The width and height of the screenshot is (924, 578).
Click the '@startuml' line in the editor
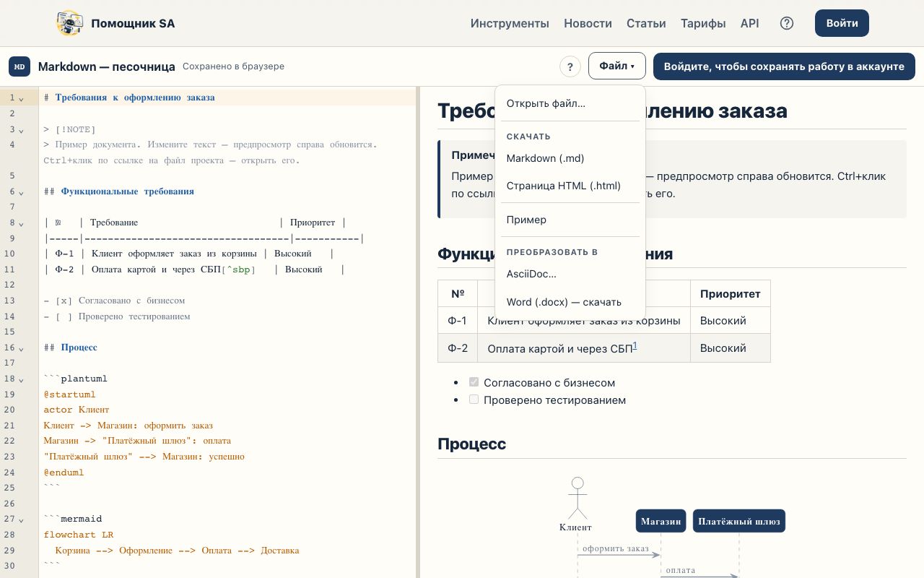click(228, 394)
